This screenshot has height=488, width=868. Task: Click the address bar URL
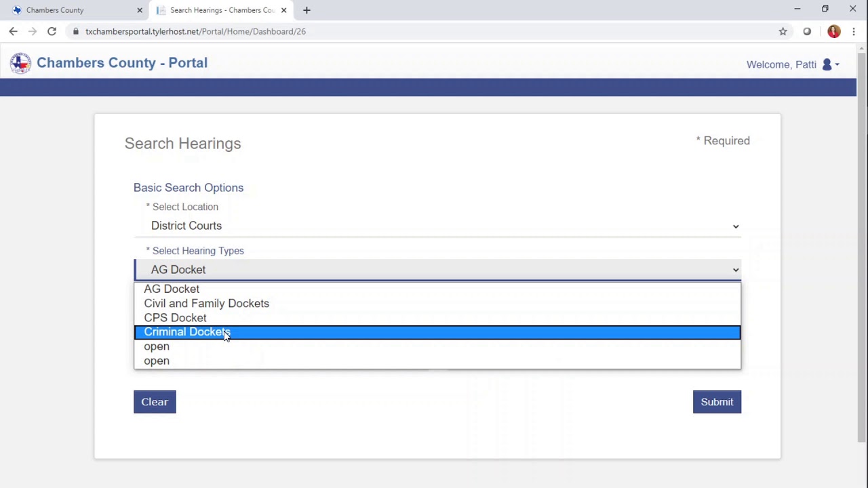point(195,31)
